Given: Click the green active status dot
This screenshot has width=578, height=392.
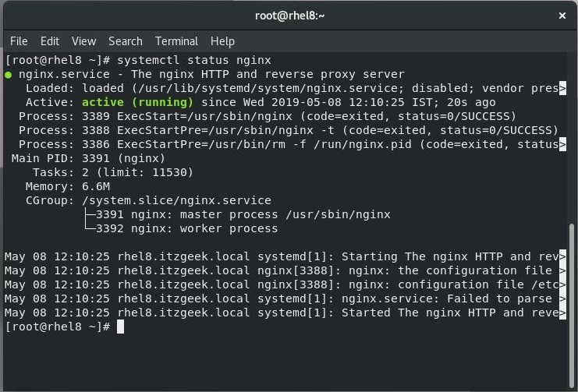Looking at the screenshot, I should click(8, 75).
